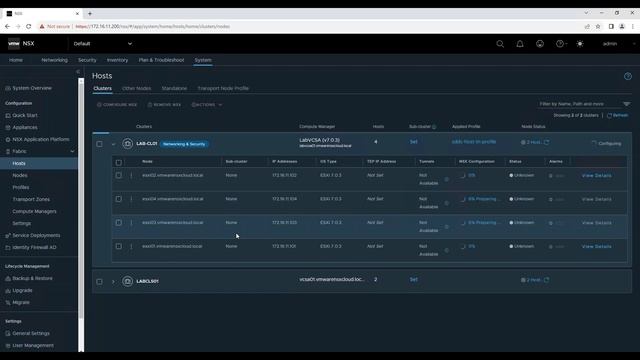The width and height of the screenshot is (640, 360).
Task: Bookmark this page with star icon
Action: tap(598, 27)
